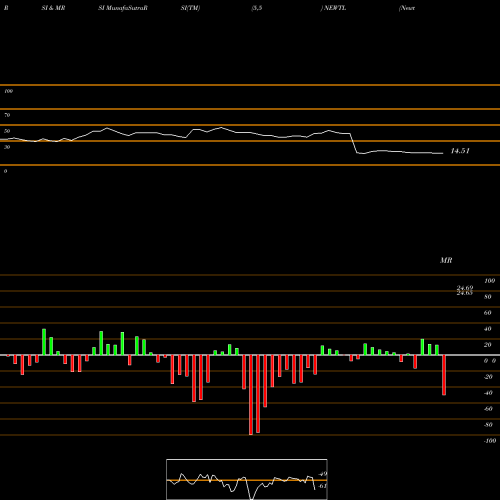Click the last red bar at the histogram's right end
The image size is (500, 500).
tap(444, 375)
